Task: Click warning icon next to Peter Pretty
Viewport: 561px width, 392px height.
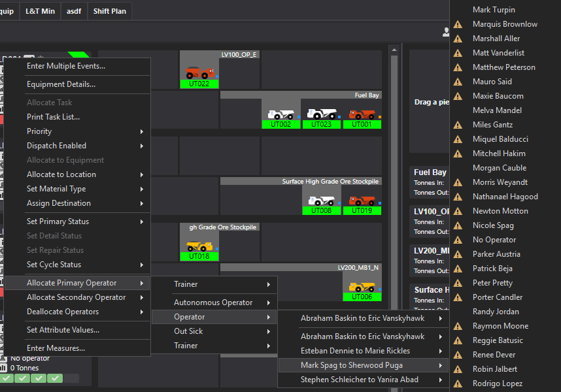Action: [458, 283]
